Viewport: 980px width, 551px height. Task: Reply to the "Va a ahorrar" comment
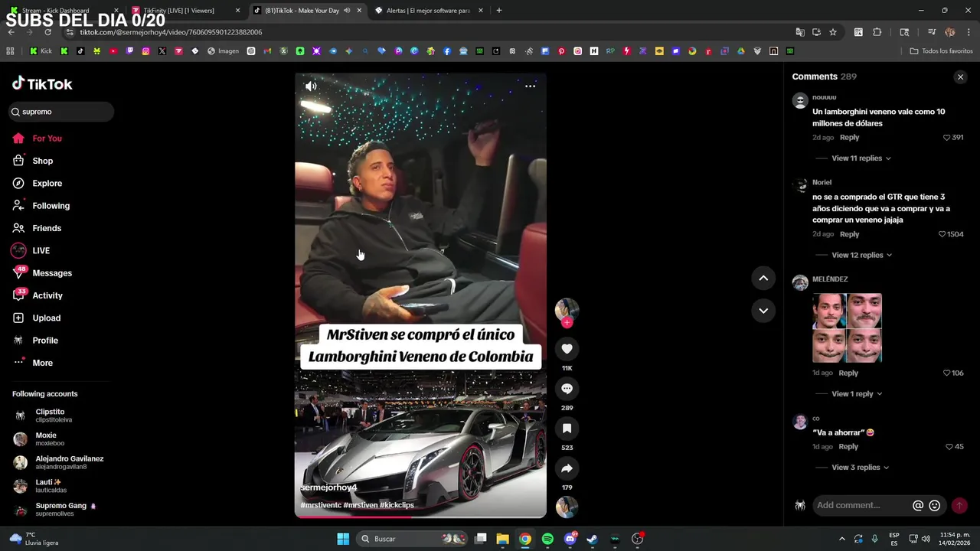point(848,447)
